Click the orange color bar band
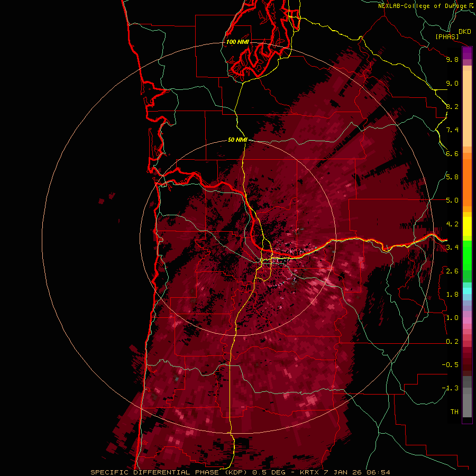 pos(467,180)
